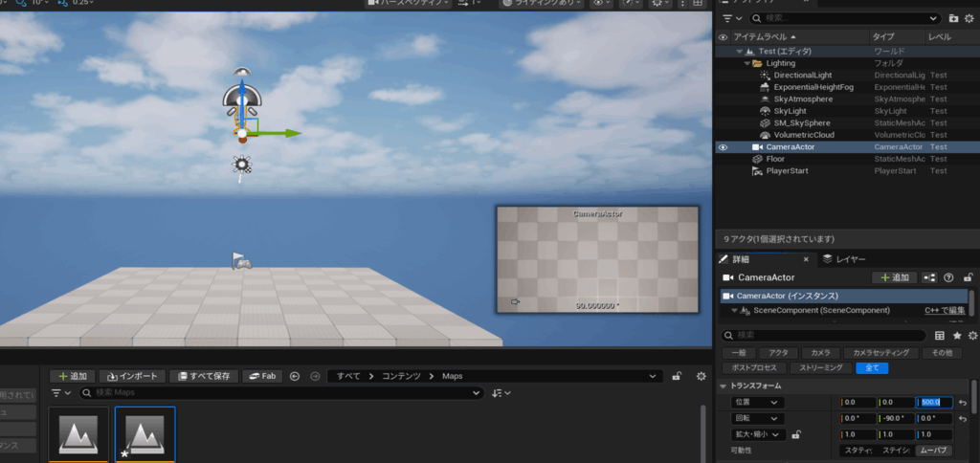The height and width of the screenshot is (463, 980).
Task: Open the property matrix table icon
Action: pos(940,336)
